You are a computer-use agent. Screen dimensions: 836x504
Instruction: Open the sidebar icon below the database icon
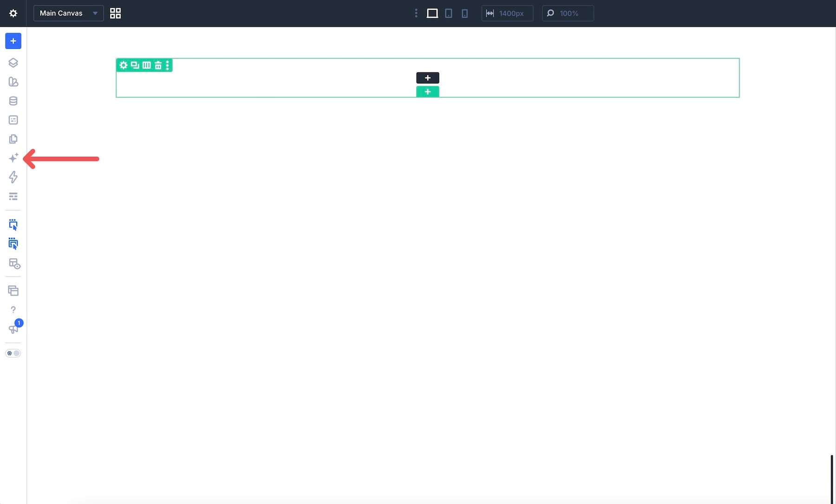13,120
